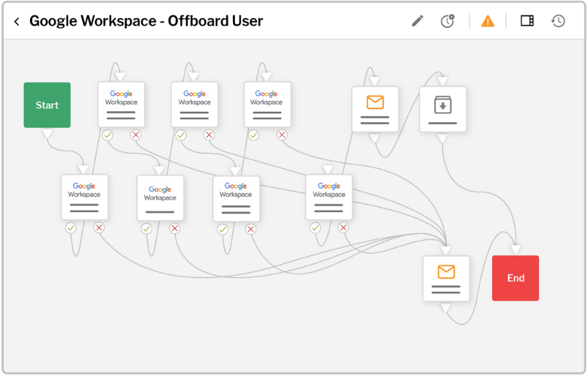Click the success check under second bottom-row node

click(x=146, y=228)
